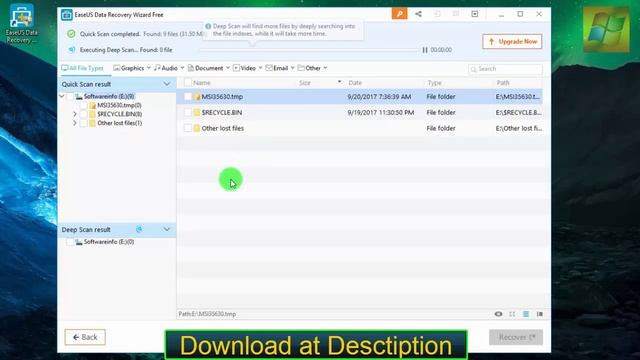Viewport: 640px width, 360px height.
Task: Check the $RECYCLE.BIN row checkbox
Action: (188, 112)
